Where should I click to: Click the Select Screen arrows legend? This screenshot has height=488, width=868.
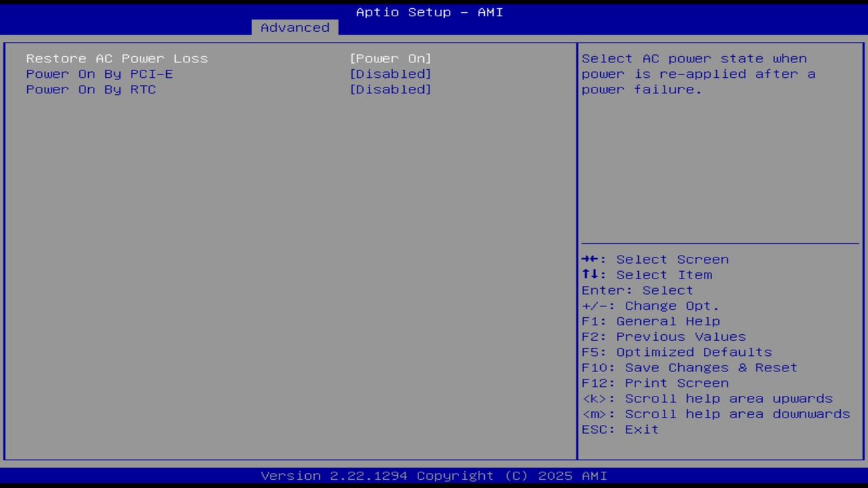tap(655, 259)
